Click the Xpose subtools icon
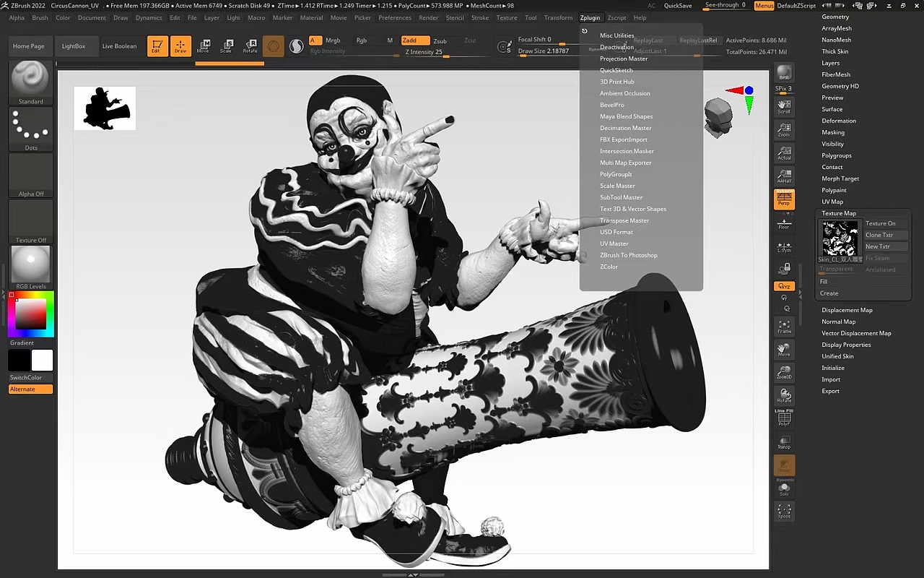Viewport: 924px width, 578px height. click(x=784, y=511)
